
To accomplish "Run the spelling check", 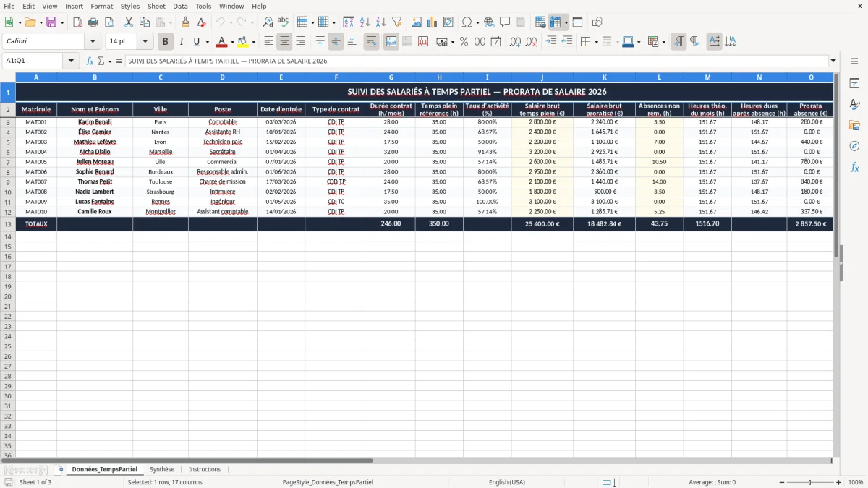I will (284, 22).
